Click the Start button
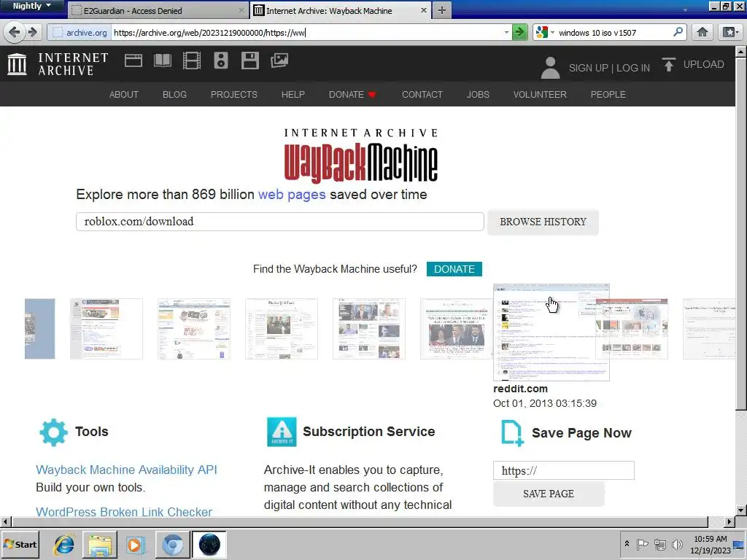This screenshot has height=560, width=747. click(x=20, y=544)
